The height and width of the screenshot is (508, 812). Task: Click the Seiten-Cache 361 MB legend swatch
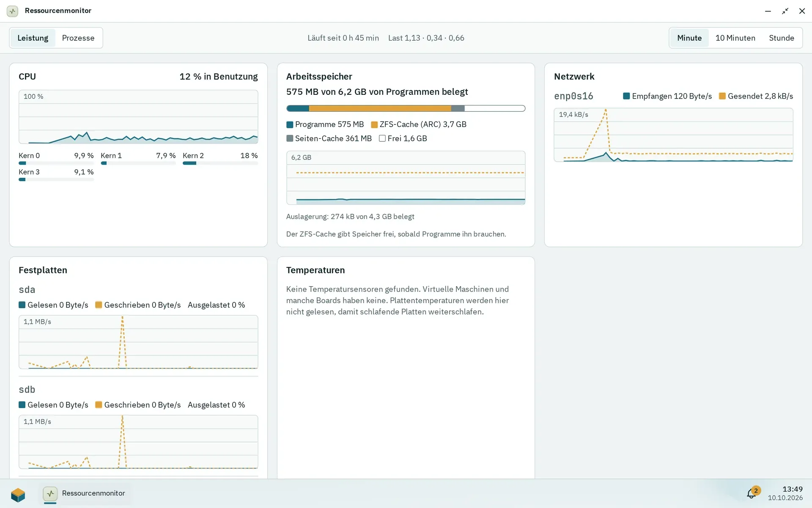point(290,139)
